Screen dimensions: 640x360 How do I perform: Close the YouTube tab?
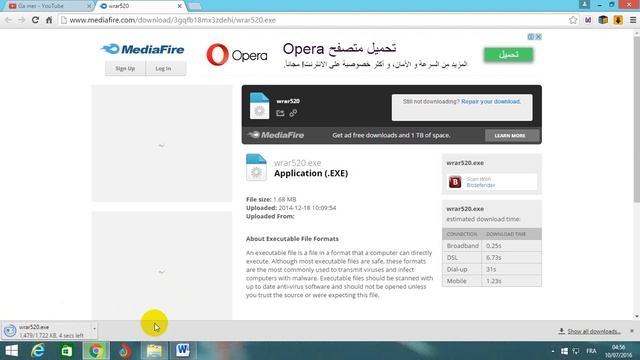pyautogui.click(x=89, y=6)
